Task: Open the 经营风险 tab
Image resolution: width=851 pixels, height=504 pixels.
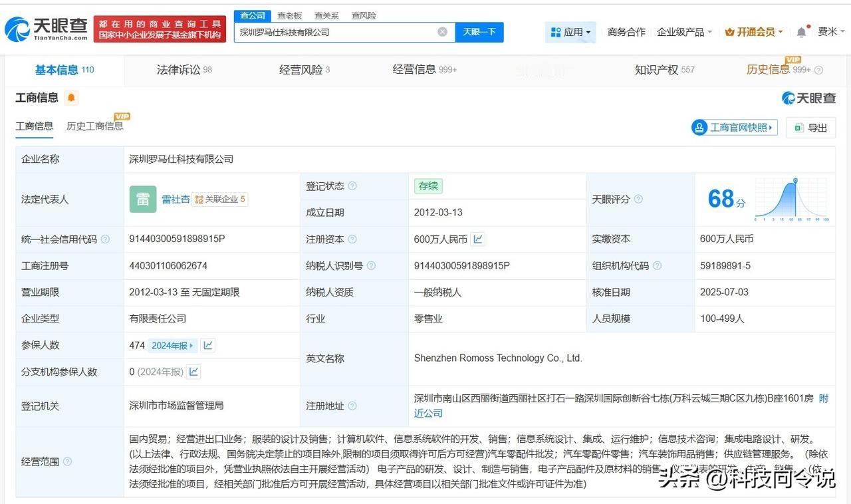Action: [x=304, y=70]
